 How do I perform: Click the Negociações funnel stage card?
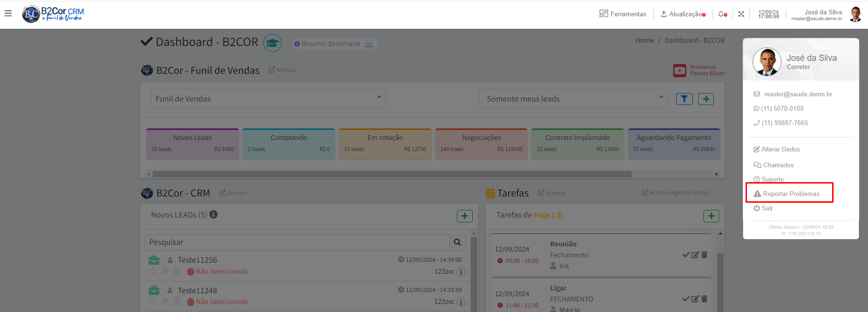coord(481,143)
